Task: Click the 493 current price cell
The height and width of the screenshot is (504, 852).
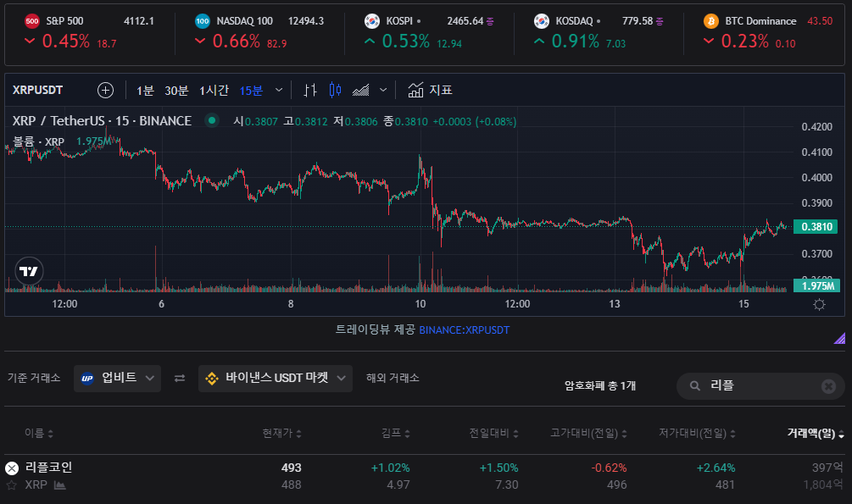Action: pos(292,468)
